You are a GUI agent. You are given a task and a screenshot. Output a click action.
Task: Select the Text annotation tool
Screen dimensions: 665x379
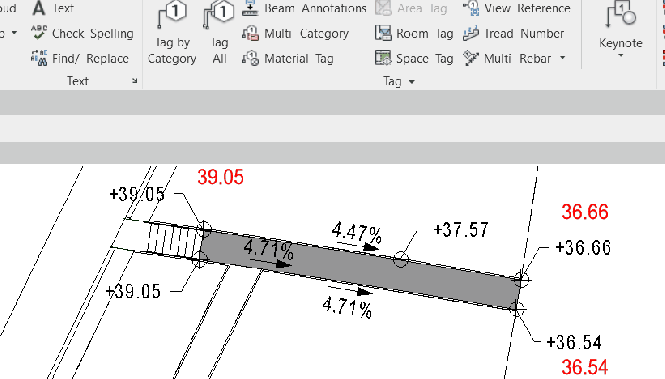tap(53, 8)
